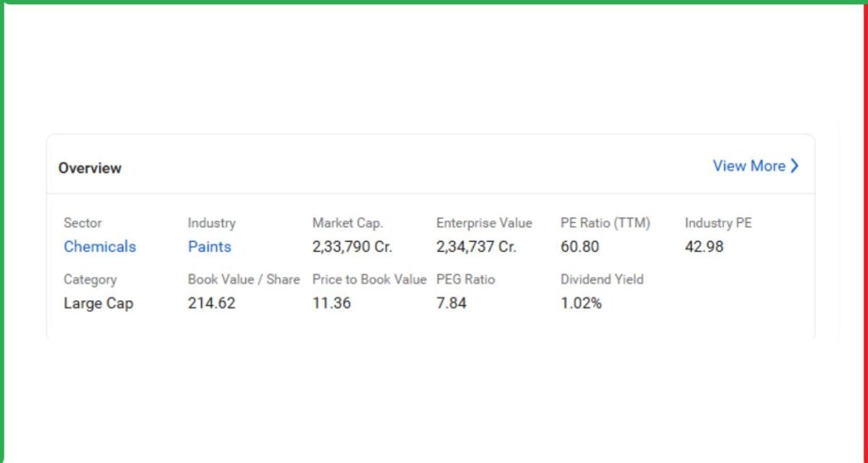Click the Large Cap category value
The height and width of the screenshot is (463, 868).
click(98, 303)
